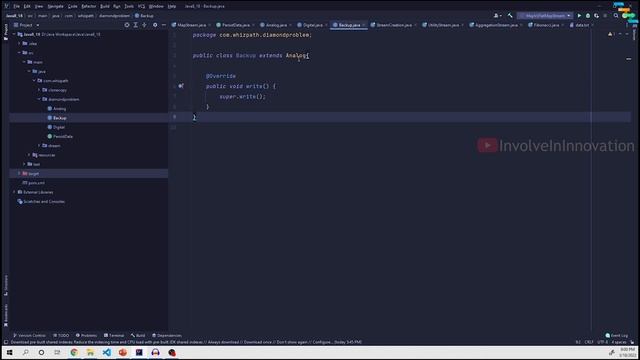Select opened file in Project tree
Image resolution: width=640 pixels, height=360 pixels.
(x=127, y=25)
